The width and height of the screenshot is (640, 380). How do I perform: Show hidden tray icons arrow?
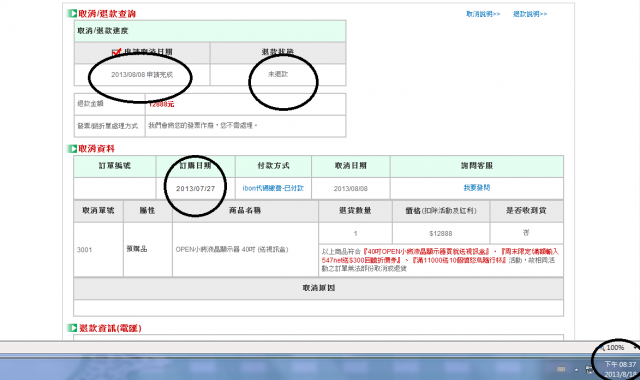pos(576,370)
